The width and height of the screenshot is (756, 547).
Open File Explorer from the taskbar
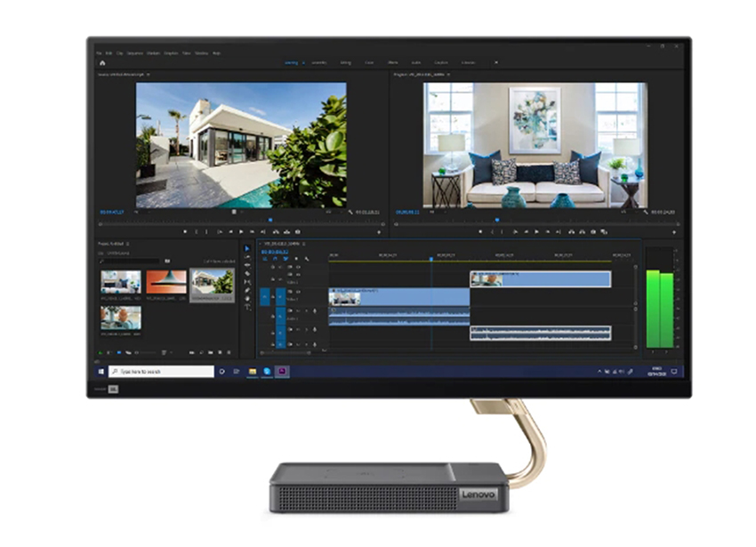tap(253, 371)
